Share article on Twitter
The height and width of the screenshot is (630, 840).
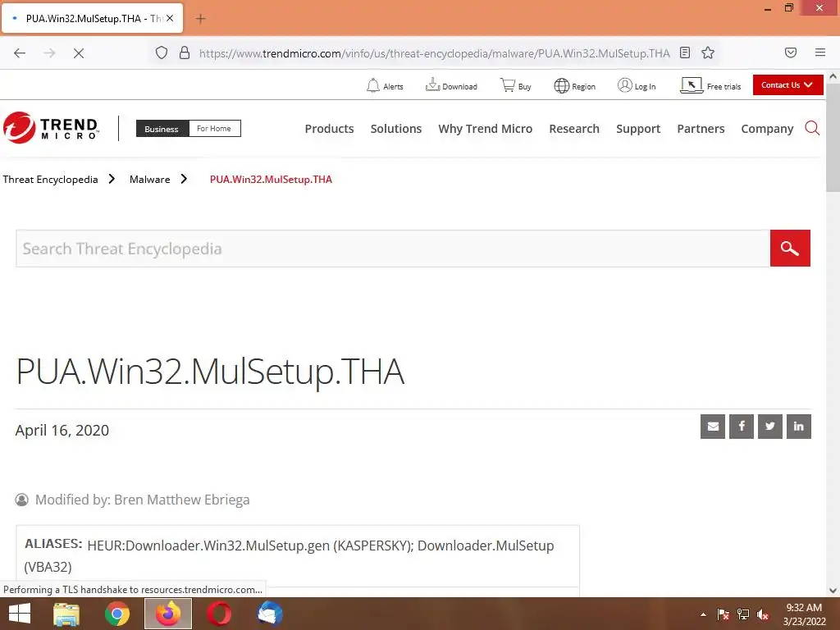pyautogui.click(x=769, y=427)
